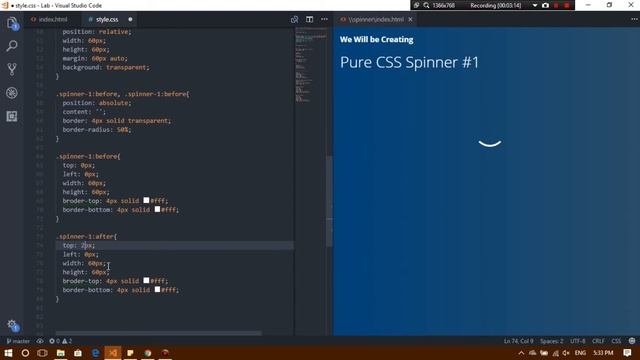The width and height of the screenshot is (640, 360).
Task: Open Chrome from the taskbar
Action: click(x=148, y=353)
